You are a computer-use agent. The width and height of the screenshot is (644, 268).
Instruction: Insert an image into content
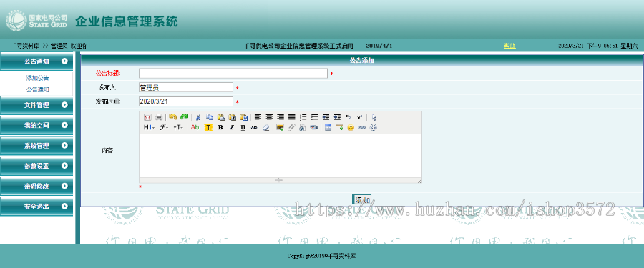[x=280, y=127]
